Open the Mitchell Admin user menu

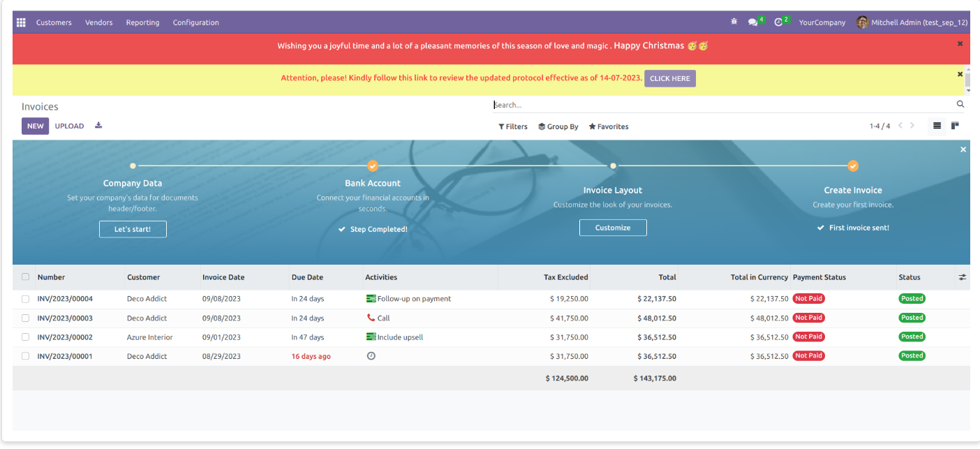click(x=912, y=22)
